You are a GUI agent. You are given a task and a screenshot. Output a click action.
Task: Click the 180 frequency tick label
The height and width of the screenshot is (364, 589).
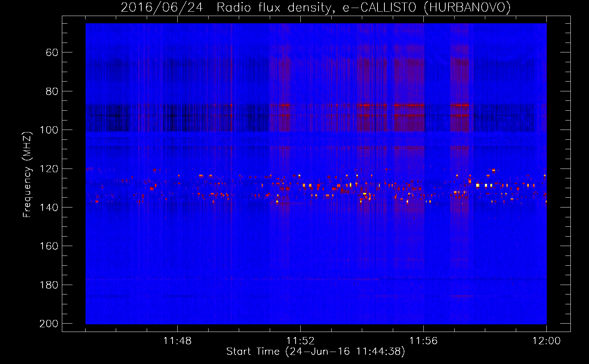pos(49,285)
